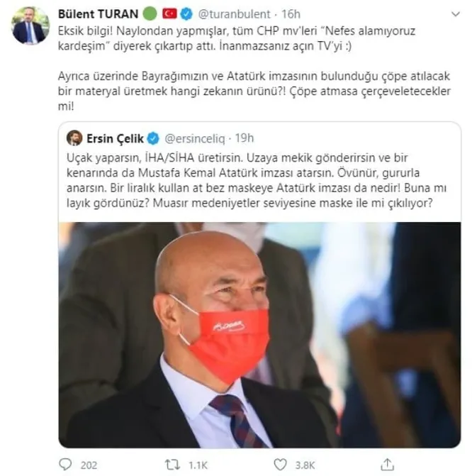The height and width of the screenshot is (476, 472).
Task: Open the reply comment bubble icon
Action: click(x=65, y=465)
